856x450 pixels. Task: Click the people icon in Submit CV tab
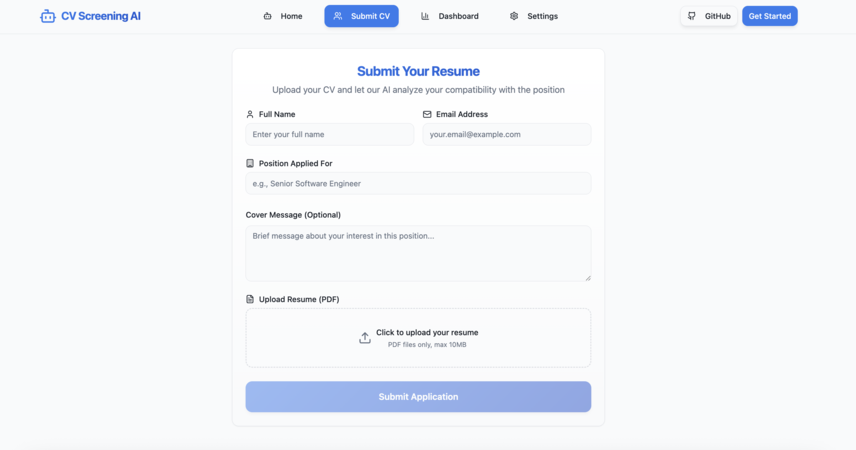click(338, 16)
